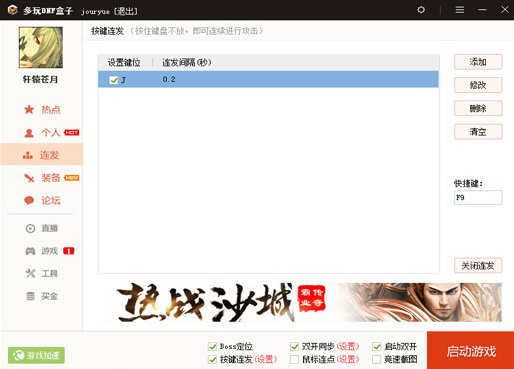Click the character name 轩辕苍月
Viewport: 514px width, 369px height.
tap(40, 79)
